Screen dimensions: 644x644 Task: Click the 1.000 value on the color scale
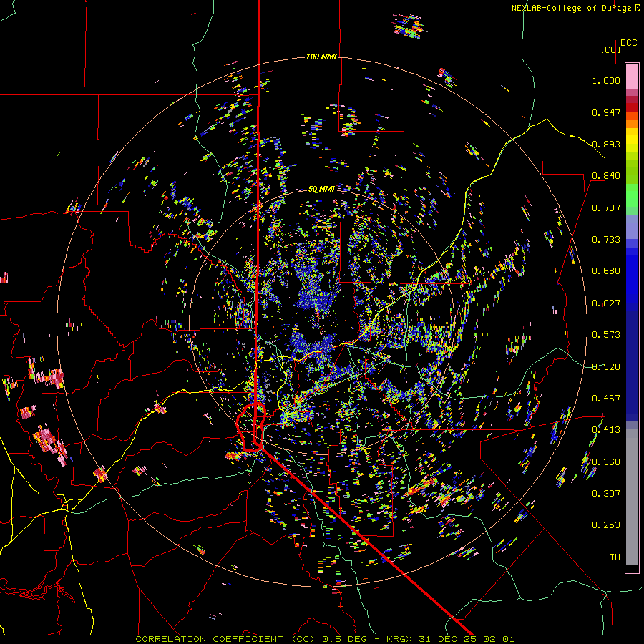pos(606,80)
